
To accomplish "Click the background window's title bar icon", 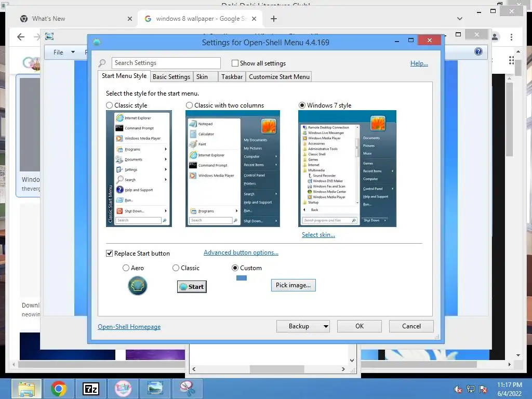I will point(49,36).
